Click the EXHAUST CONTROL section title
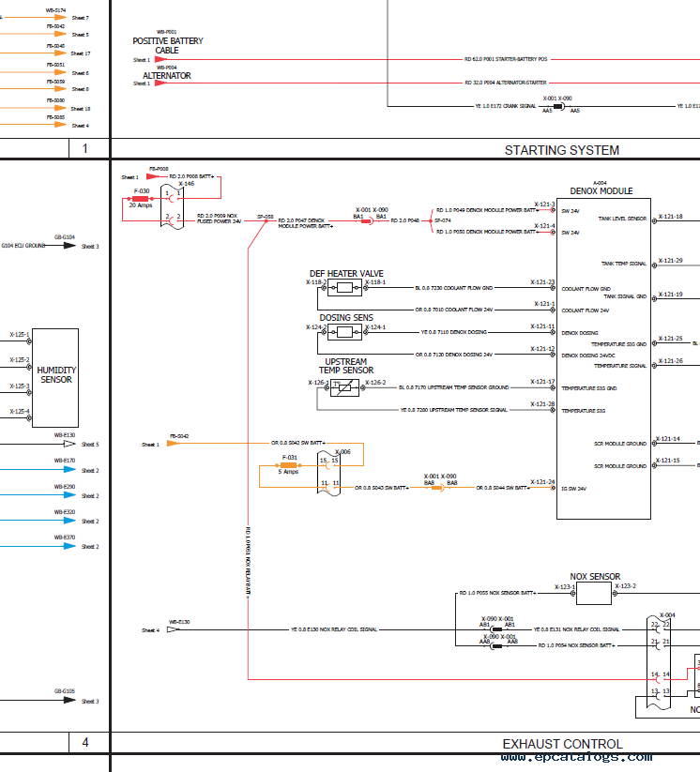Viewport: 700px width, 772px height. [562, 744]
